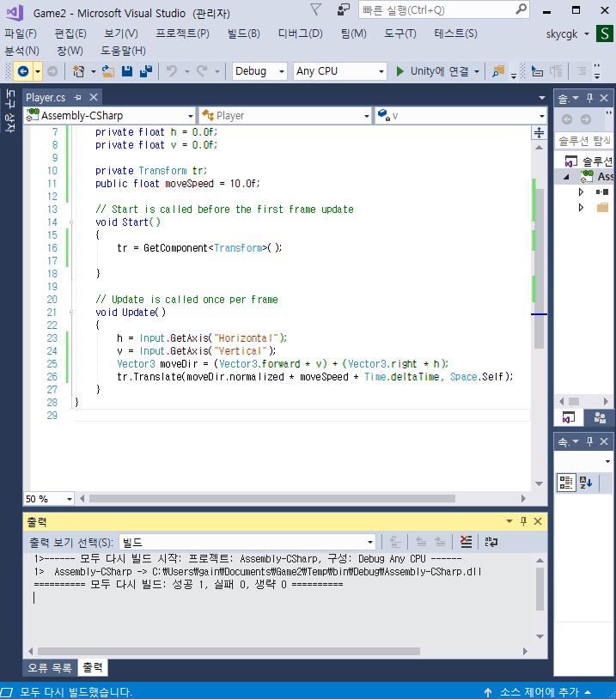
Task: Click the green Attach to Unity play icon
Action: point(400,71)
